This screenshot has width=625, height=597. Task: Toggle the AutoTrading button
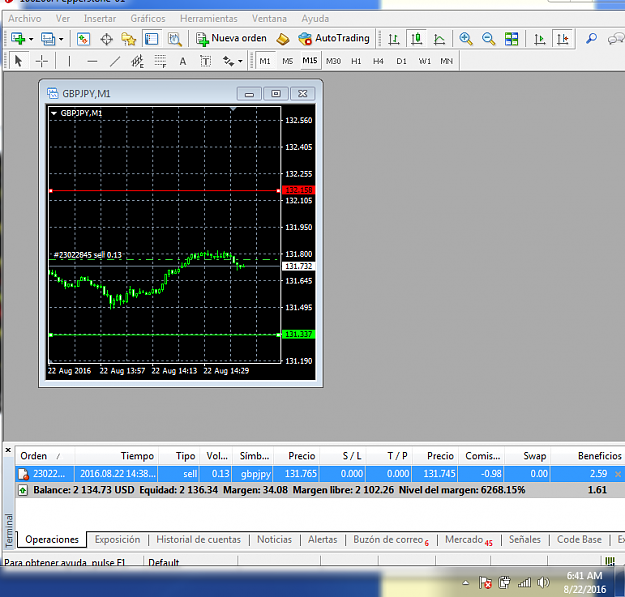point(334,38)
